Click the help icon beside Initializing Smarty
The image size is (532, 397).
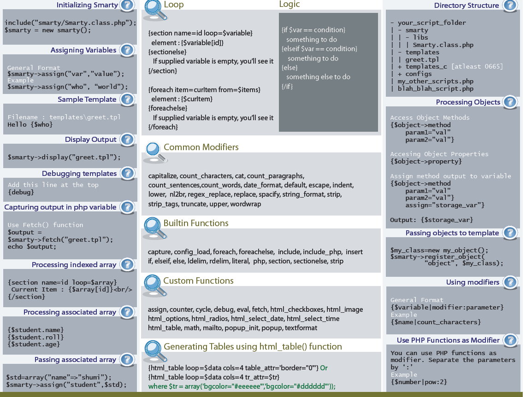coord(127,6)
